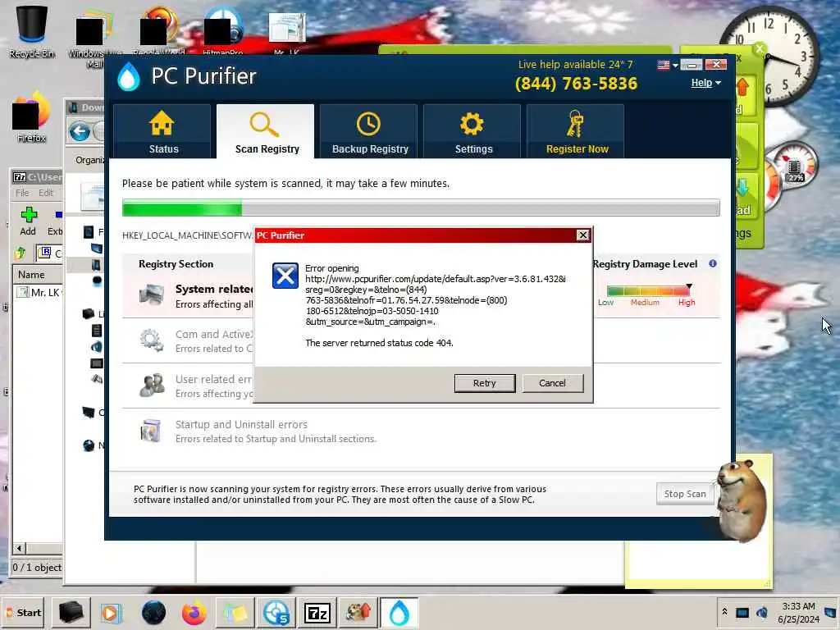Screen dimensions: 840x630
Task: Open the HitmanPro desktop icon
Action: [x=223, y=30]
